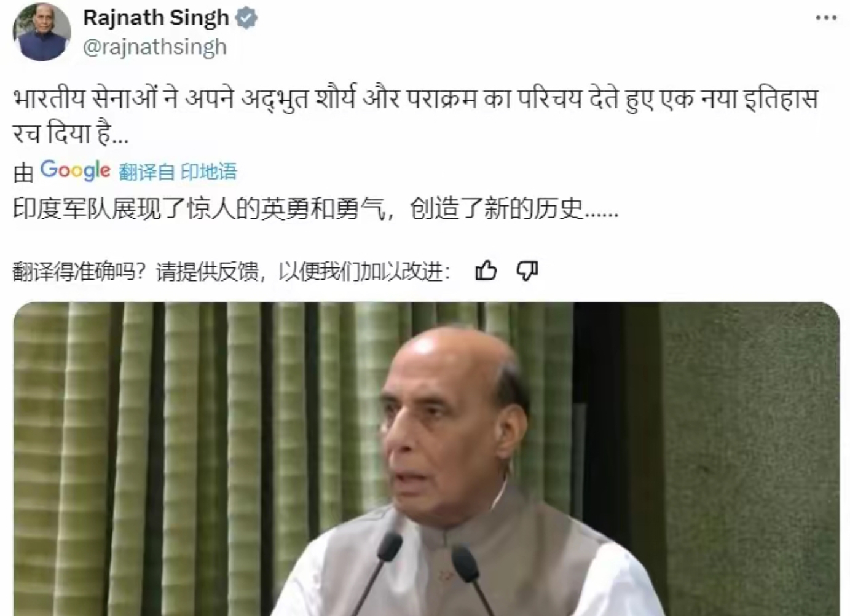The width and height of the screenshot is (850, 616).
Task: Click the Rajnath Singh display name
Action: coord(156,18)
